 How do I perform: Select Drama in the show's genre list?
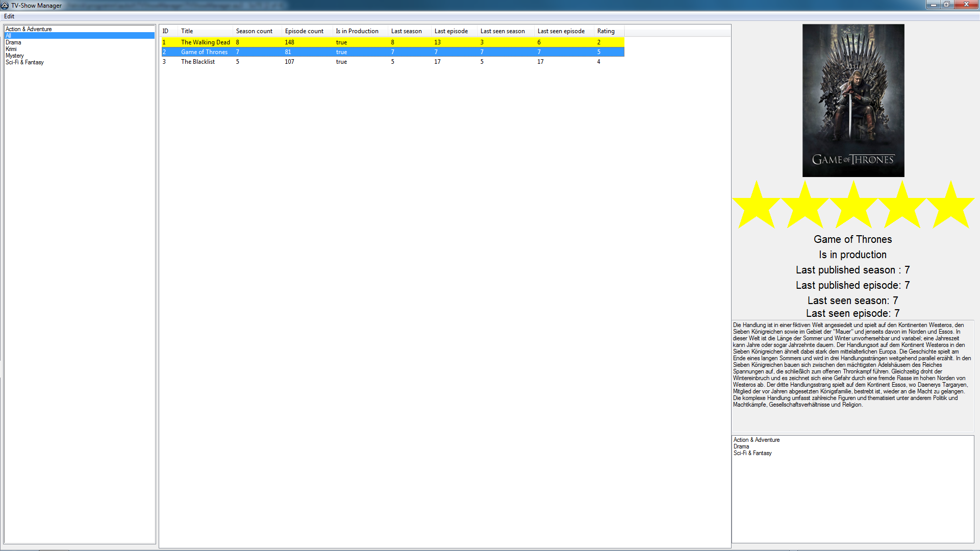click(x=741, y=446)
